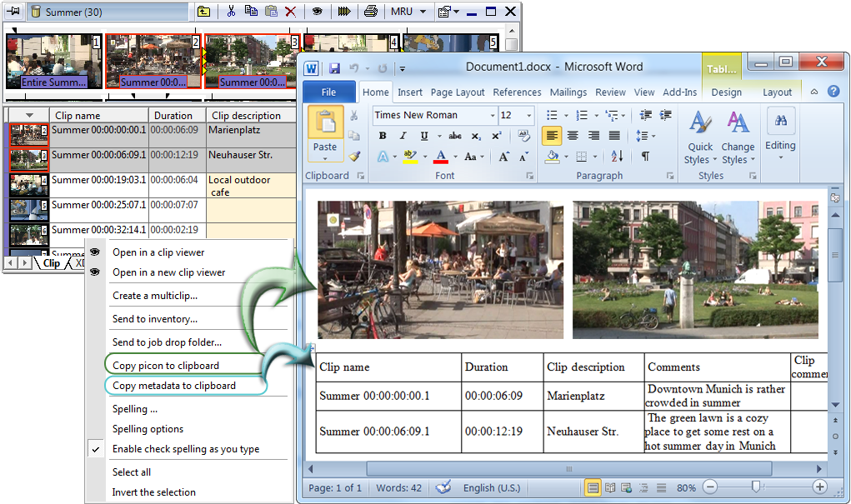Switch to the Page Layout tab
Viewport: 851px width, 504px height.
458,92
